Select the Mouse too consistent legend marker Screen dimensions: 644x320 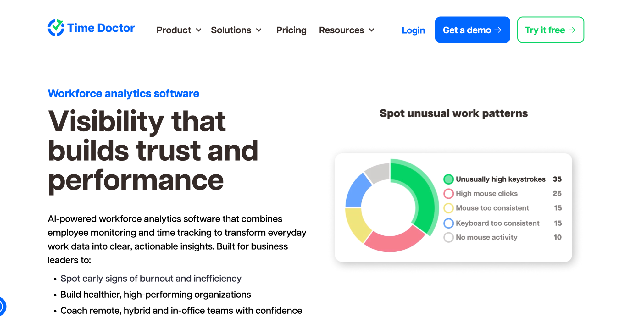[448, 208]
